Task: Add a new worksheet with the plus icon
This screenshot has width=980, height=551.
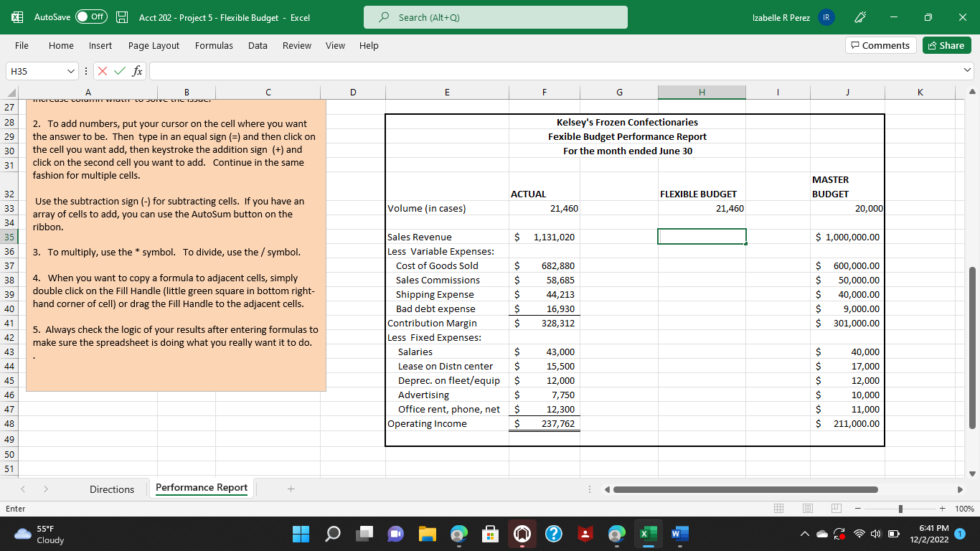Action: tap(291, 489)
